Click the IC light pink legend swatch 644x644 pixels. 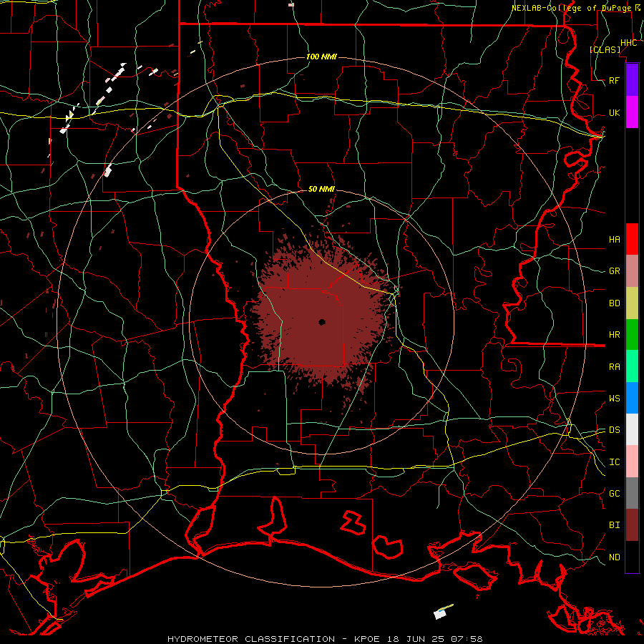(x=632, y=462)
